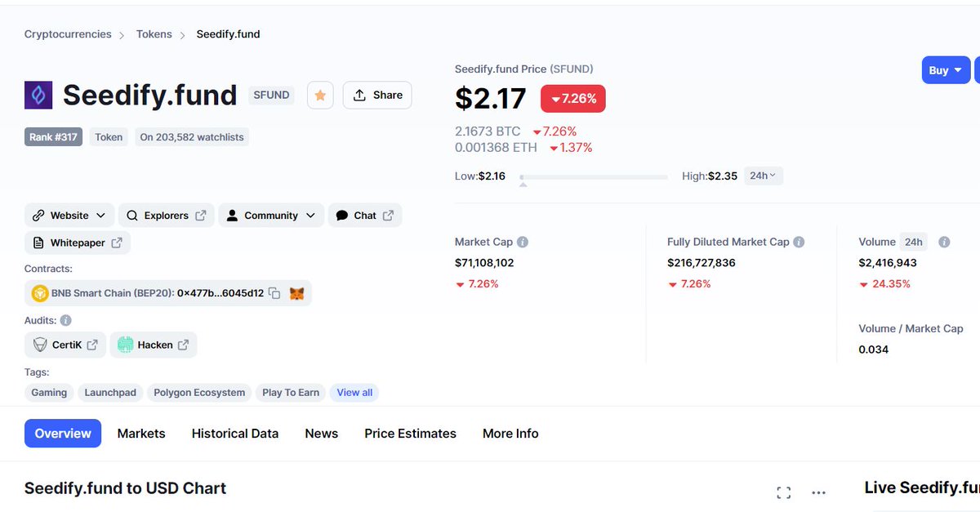Screen dimensions: 980x512
Task: Click the On 203,582 watchlists label
Action: (x=192, y=137)
